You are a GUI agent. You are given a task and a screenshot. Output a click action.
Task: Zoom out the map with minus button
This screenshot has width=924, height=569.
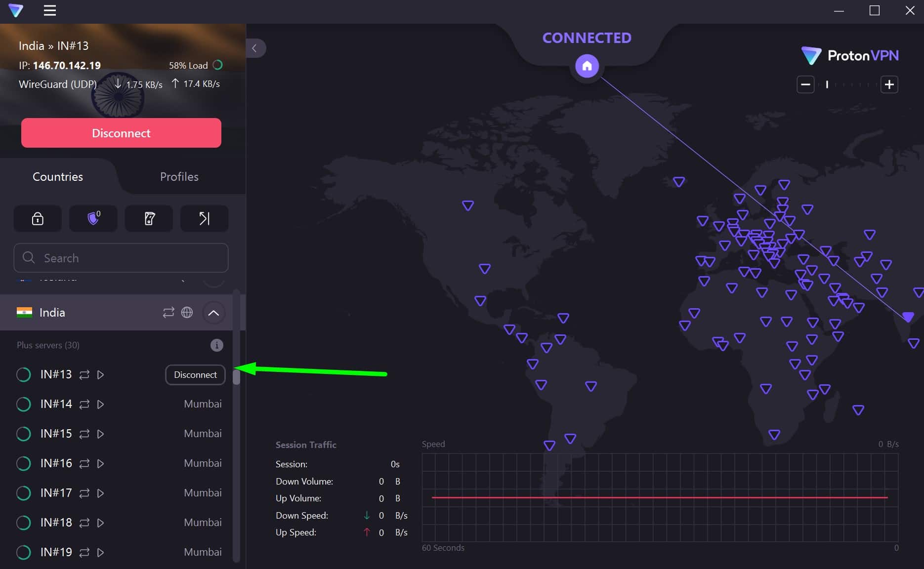tap(805, 84)
